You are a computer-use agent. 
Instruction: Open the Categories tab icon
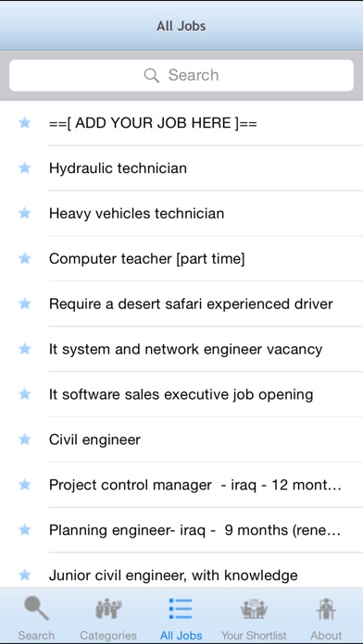pos(108,609)
